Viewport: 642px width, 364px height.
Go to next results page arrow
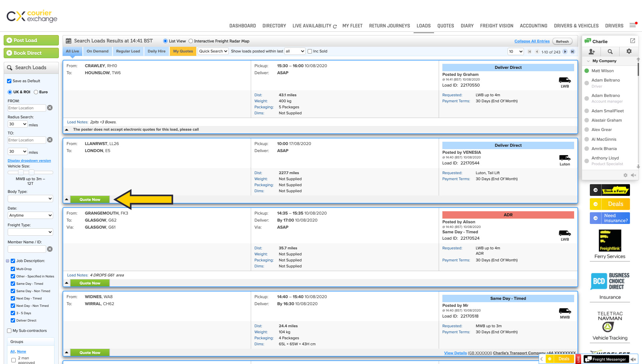(565, 51)
